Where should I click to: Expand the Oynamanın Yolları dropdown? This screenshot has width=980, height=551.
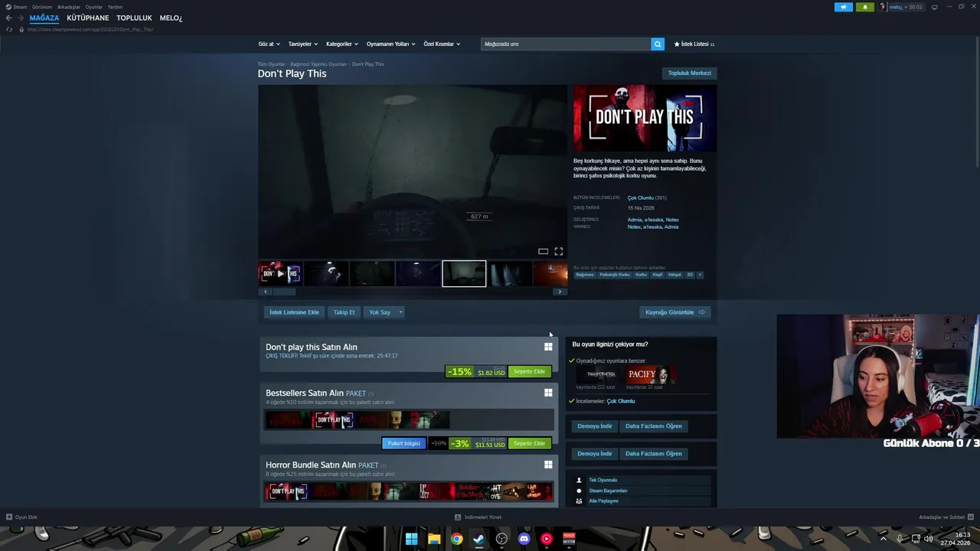coord(390,44)
